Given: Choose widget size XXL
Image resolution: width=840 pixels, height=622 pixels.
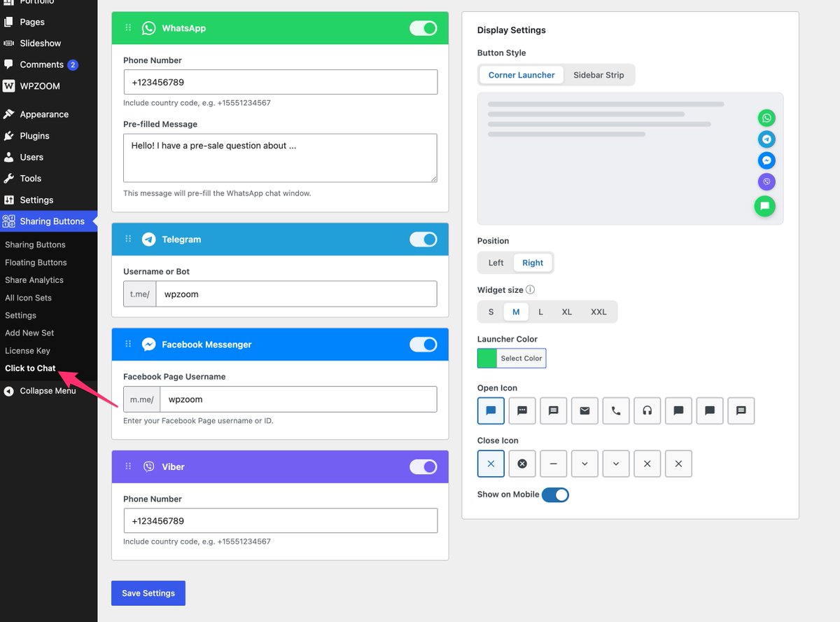Looking at the screenshot, I should [x=598, y=312].
